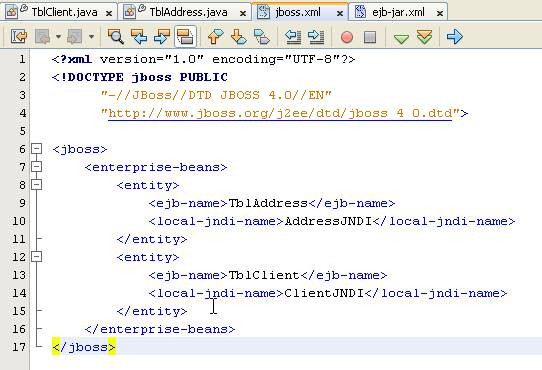Shift line right icon
The image size is (542, 370).
[316, 36]
